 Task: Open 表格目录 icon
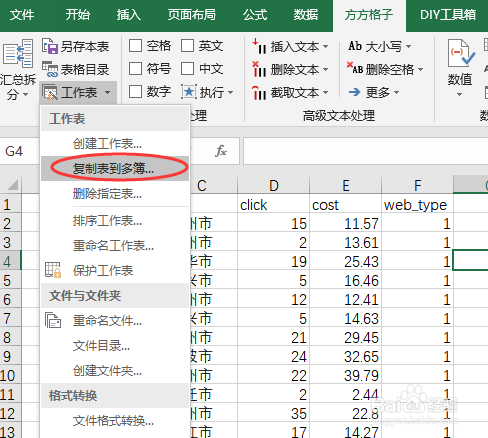tap(50, 69)
